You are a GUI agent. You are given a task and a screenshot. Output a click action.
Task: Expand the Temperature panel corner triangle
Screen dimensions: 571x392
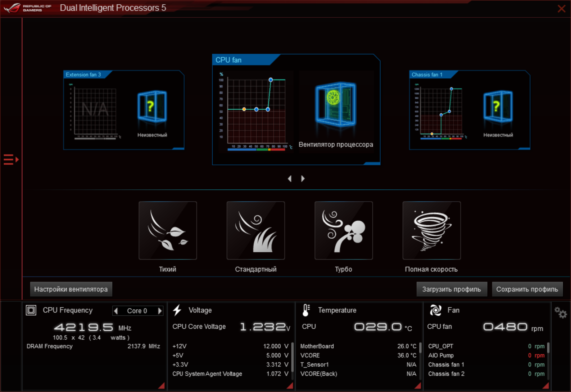418,386
